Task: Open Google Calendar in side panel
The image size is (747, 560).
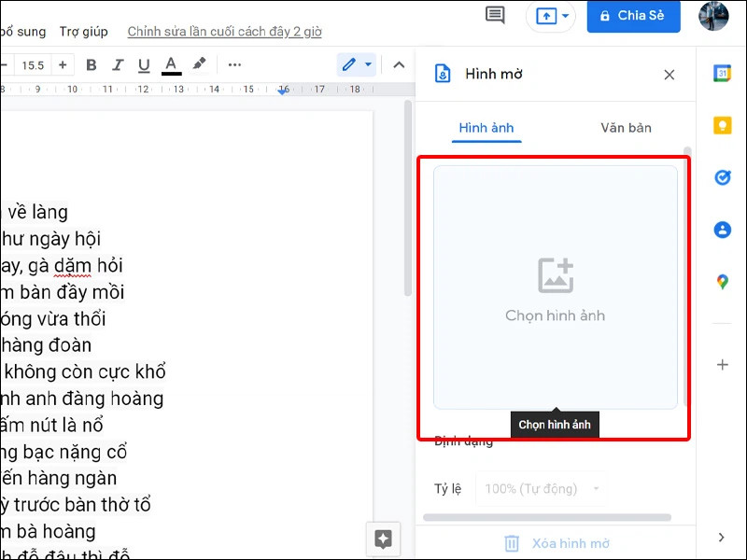Action: pos(722,74)
